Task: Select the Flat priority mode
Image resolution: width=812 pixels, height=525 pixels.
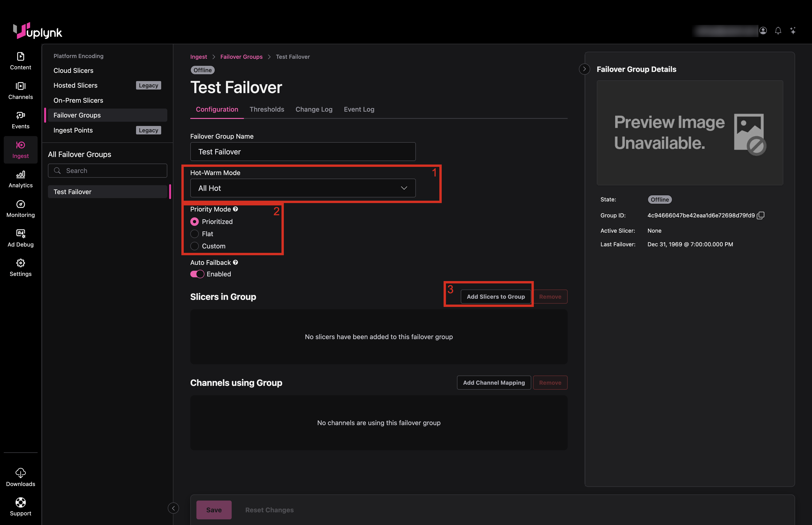Action: click(195, 234)
